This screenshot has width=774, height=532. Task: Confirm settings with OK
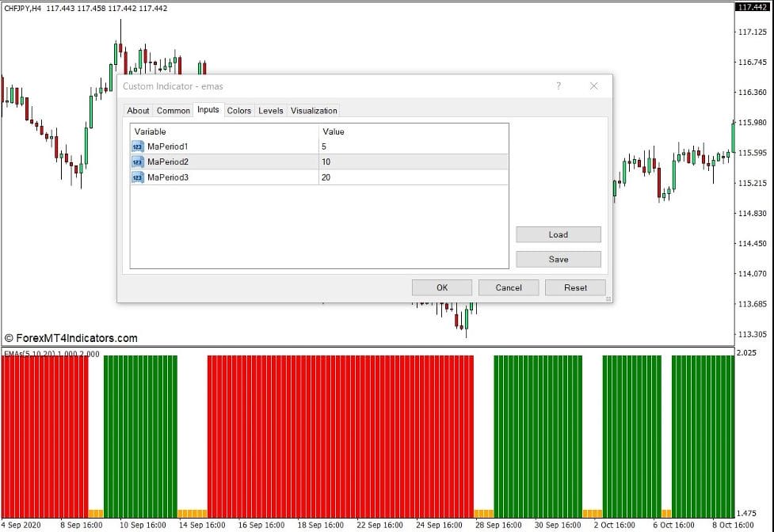click(441, 287)
